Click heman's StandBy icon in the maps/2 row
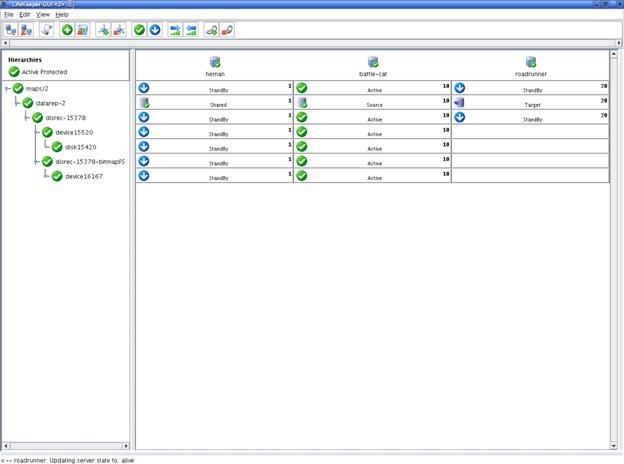The width and height of the screenshot is (624, 464). click(144, 88)
